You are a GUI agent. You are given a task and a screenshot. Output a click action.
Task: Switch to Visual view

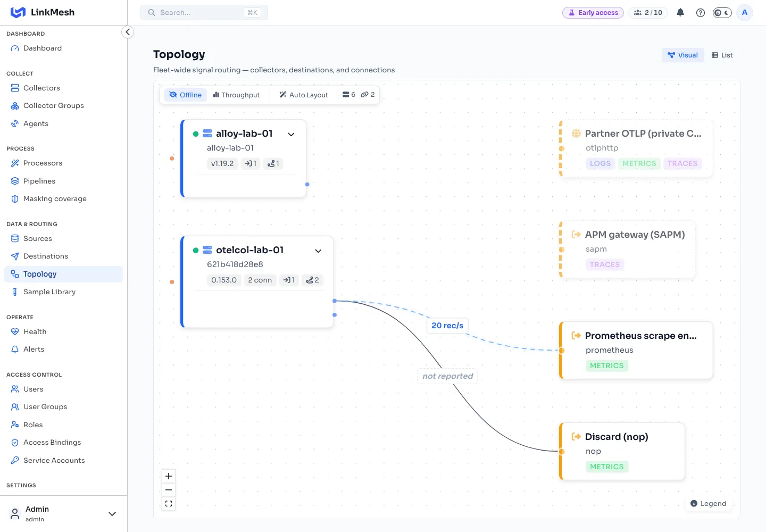click(683, 55)
